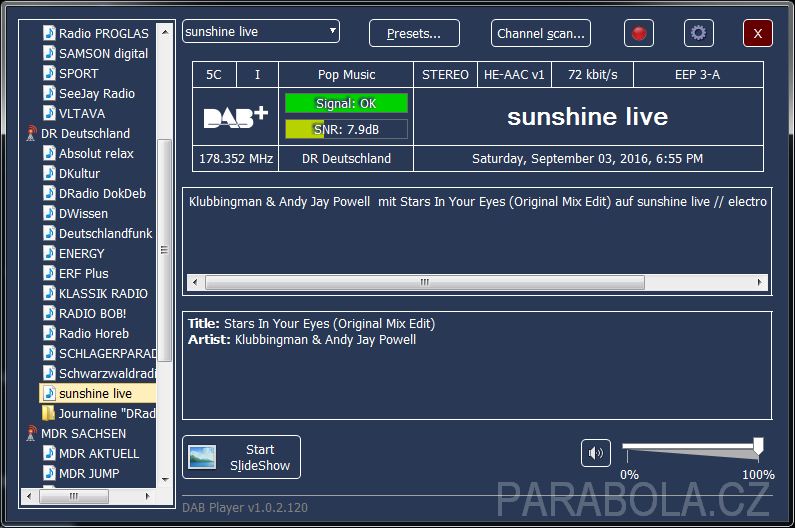The image size is (796, 528).
Task: Click station list horizontal scroll right arrow
Action: click(x=148, y=496)
